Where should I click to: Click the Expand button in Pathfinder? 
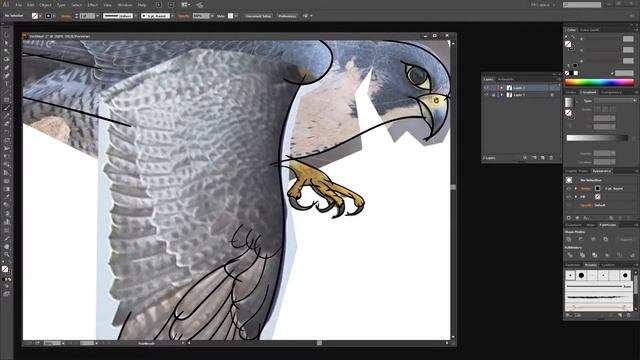[626, 239]
